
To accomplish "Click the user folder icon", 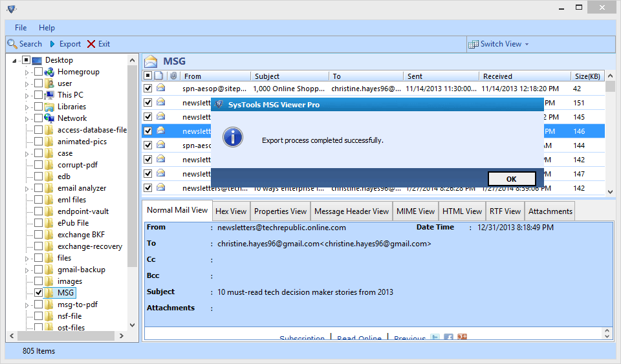I will [49, 83].
